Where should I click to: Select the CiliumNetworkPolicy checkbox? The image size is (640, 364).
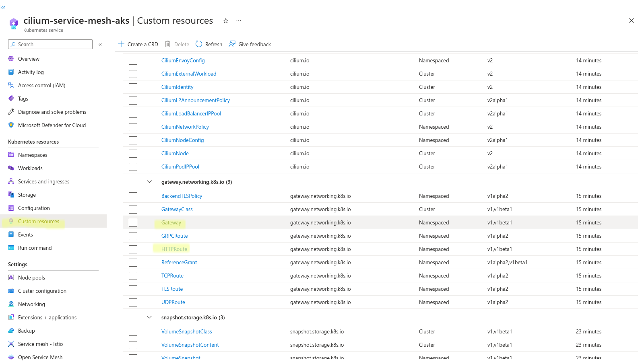tap(133, 127)
